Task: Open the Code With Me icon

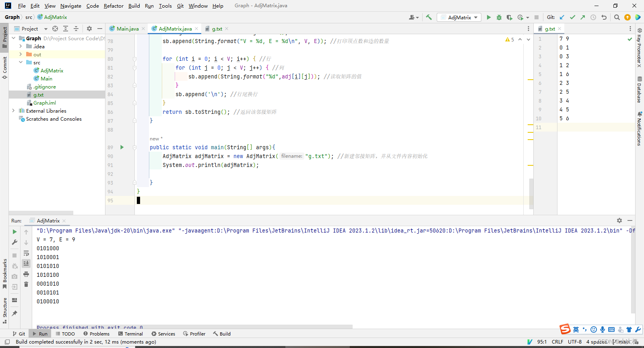Action: pos(638,17)
